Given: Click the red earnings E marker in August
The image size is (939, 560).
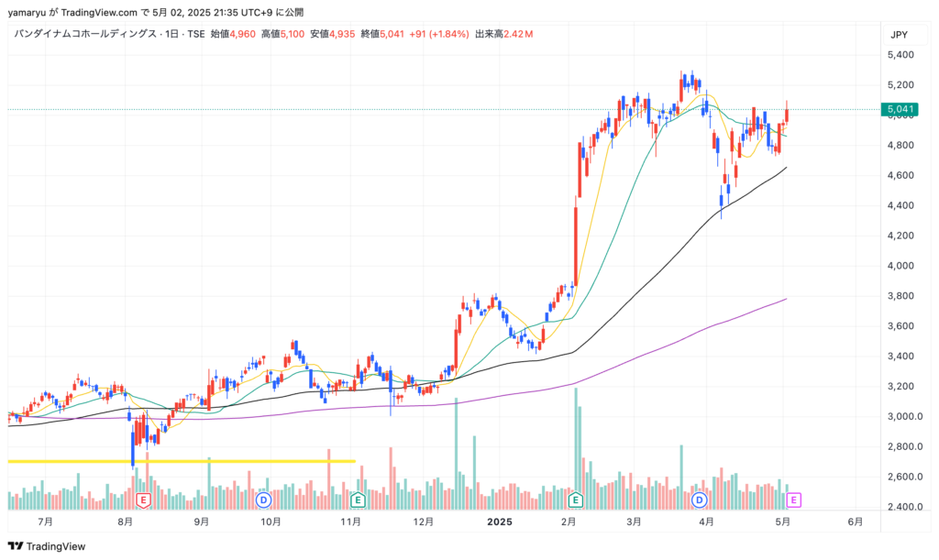Looking at the screenshot, I should tap(143, 500).
